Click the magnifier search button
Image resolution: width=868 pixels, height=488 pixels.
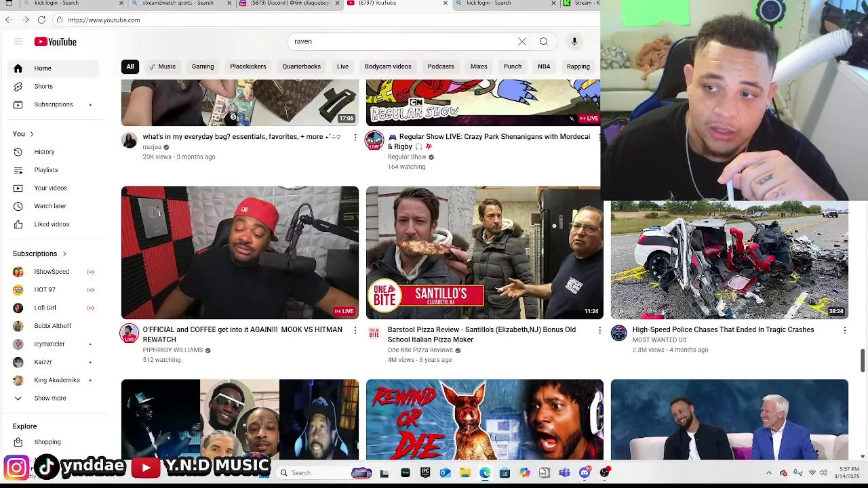544,41
